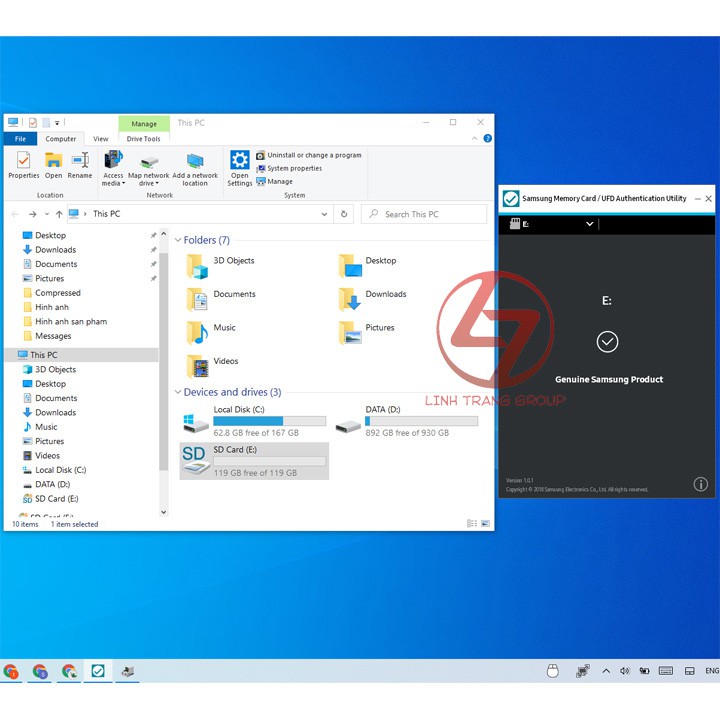Collapse the Folders (7) group
The image size is (720, 720).
pos(178,240)
